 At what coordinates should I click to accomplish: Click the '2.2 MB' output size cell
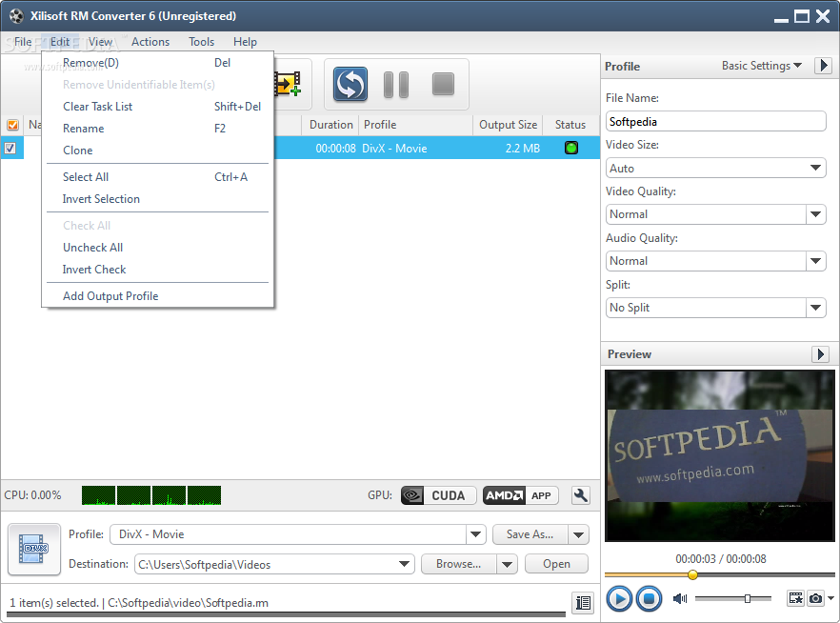tap(522, 149)
